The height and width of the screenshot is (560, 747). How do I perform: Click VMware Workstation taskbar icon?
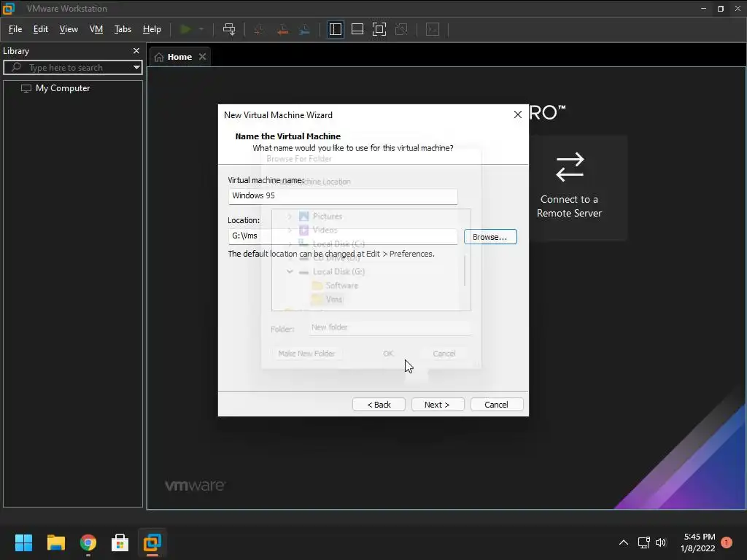pyautogui.click(x=152, y=542)
